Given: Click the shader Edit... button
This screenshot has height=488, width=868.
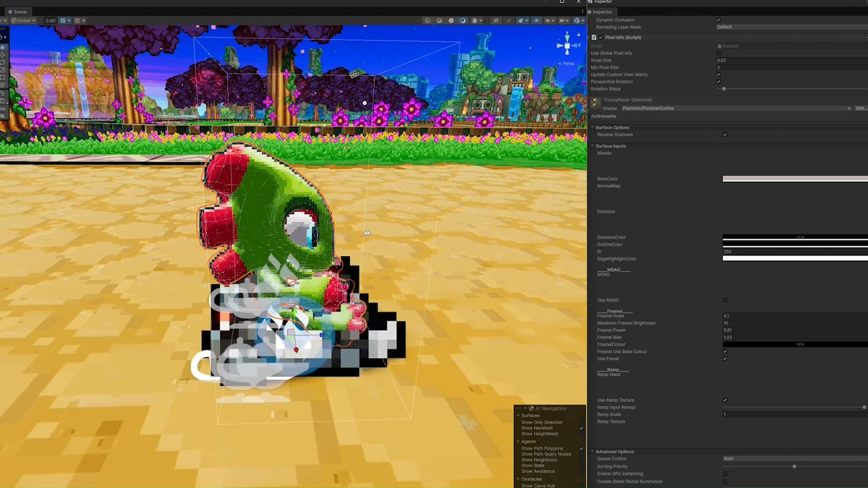Looking at the screenshot, I should (861, 108).
